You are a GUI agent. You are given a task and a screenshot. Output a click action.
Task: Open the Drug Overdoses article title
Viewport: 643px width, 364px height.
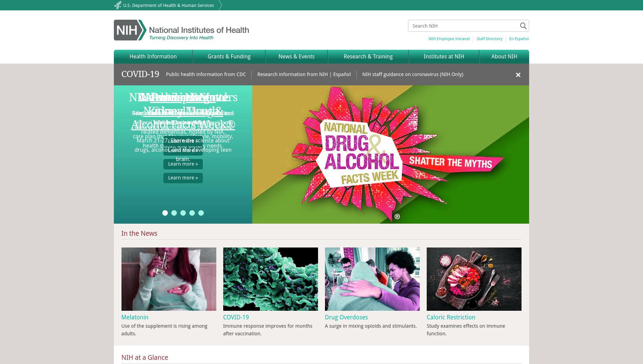[x=346, y=317]
